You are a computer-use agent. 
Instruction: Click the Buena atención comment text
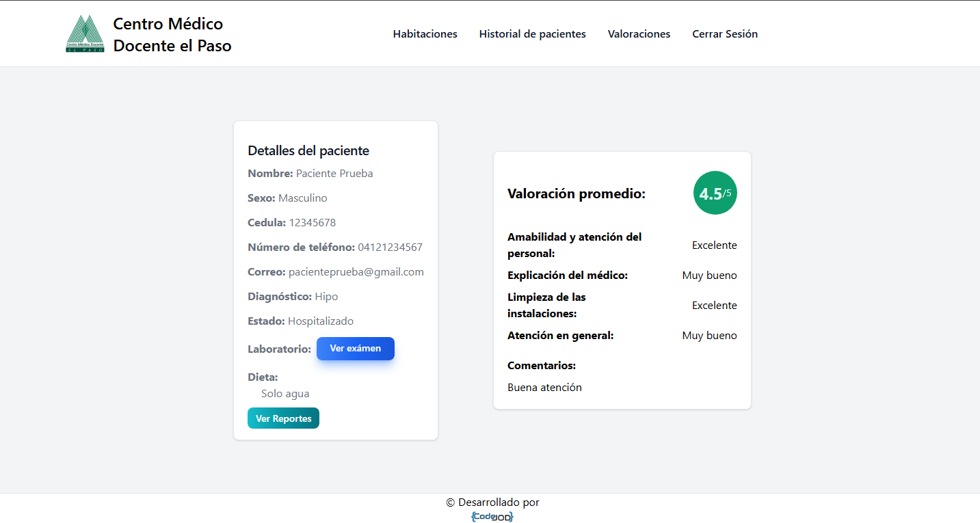(544, 388)
